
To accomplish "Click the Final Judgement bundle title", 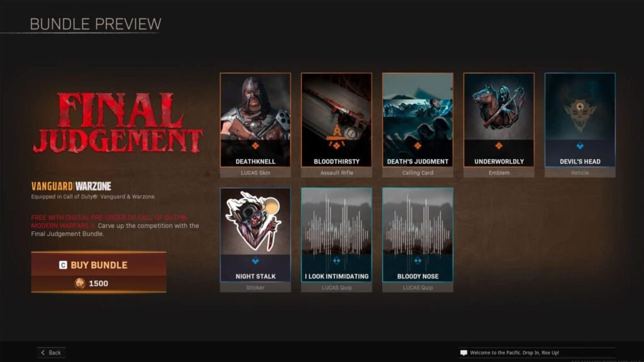I will 118,124.
